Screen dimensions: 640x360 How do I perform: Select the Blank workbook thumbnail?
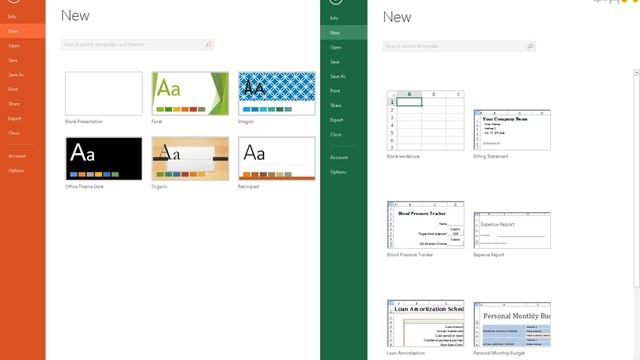425,120
